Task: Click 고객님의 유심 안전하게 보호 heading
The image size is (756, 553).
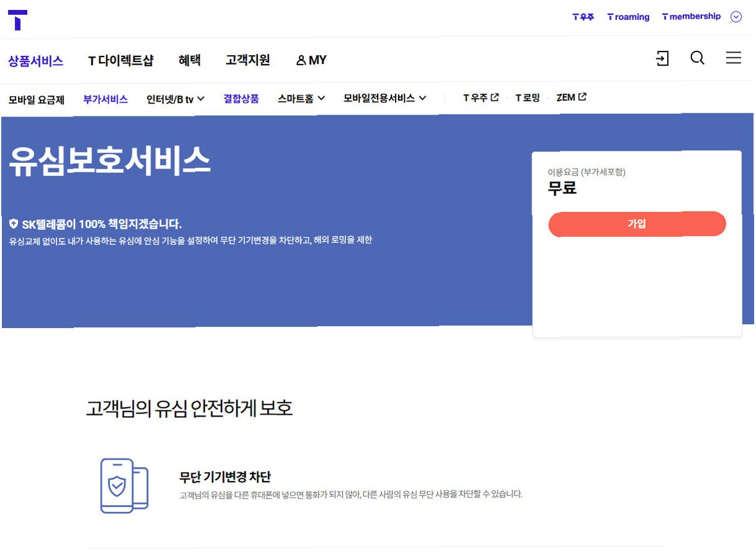Action: (x=189, y=409)
